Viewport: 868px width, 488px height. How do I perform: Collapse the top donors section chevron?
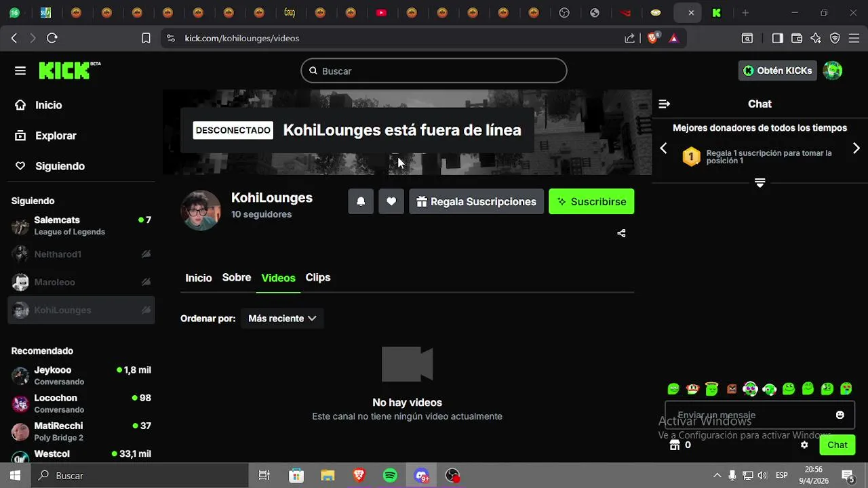[x=759, y=183]
